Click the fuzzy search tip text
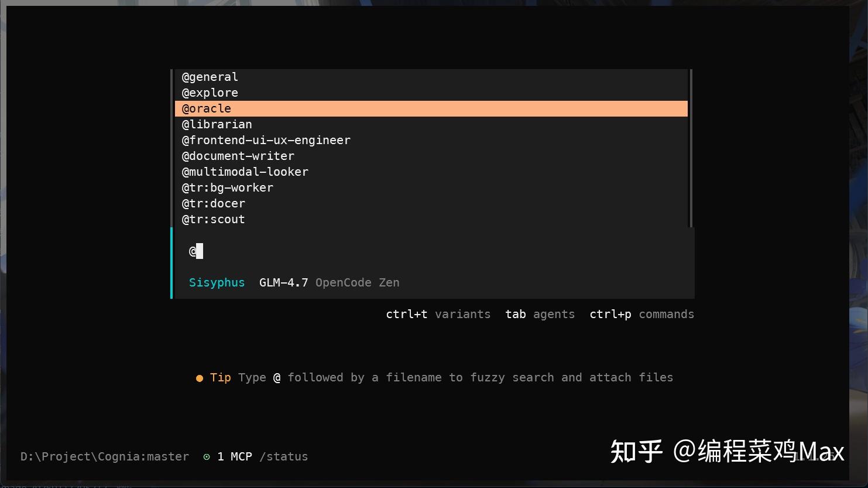The height and width of the screenshot is (488, 868). pyautogui.click(x=455, y=377)
